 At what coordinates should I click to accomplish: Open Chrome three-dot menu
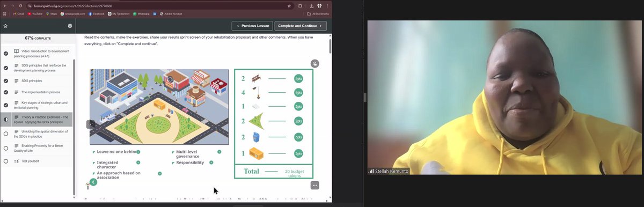(327, 5)
